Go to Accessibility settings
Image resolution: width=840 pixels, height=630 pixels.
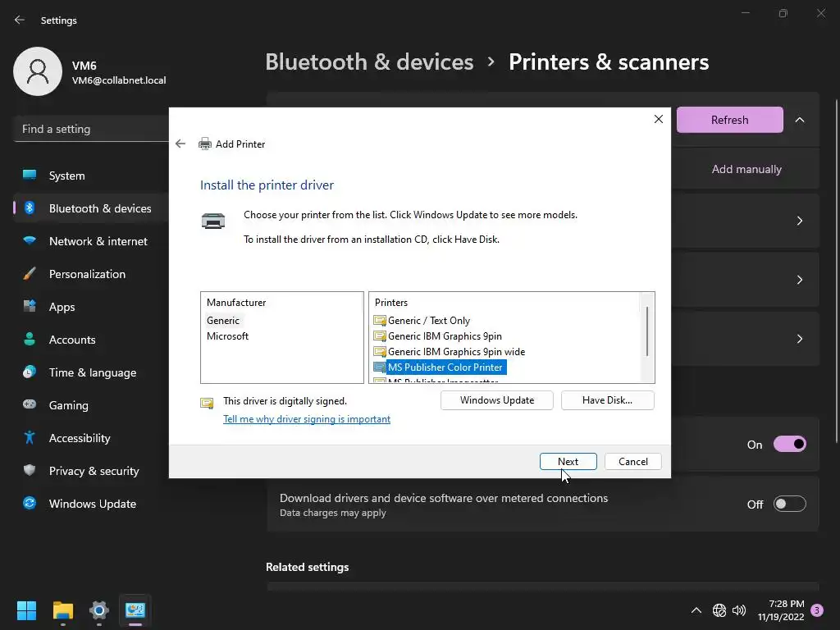click(x=91, y=438)
